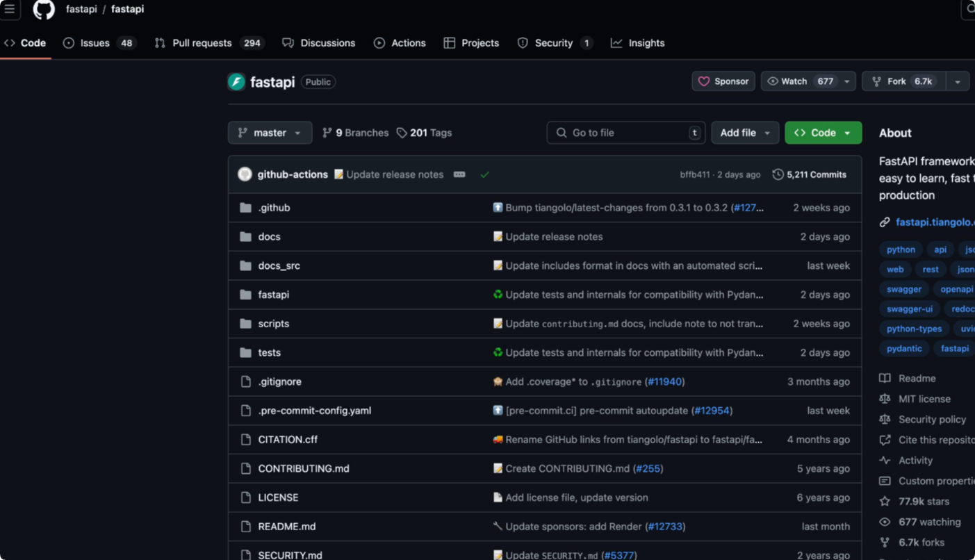Open the search icon at top right

pyautogui.click(x=969, y=9)
